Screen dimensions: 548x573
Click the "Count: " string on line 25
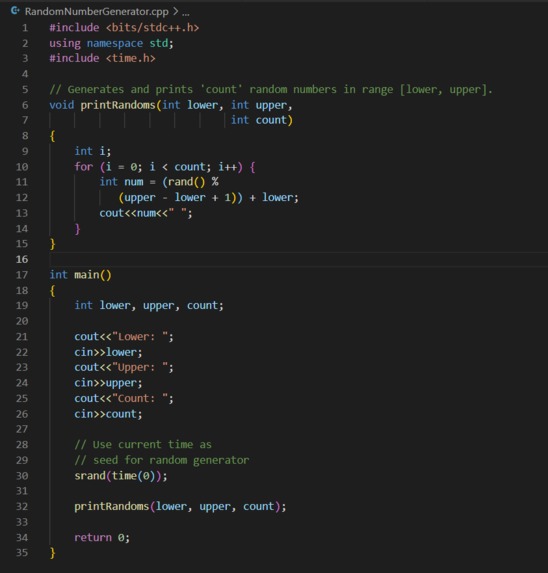[x=140, y=398]
